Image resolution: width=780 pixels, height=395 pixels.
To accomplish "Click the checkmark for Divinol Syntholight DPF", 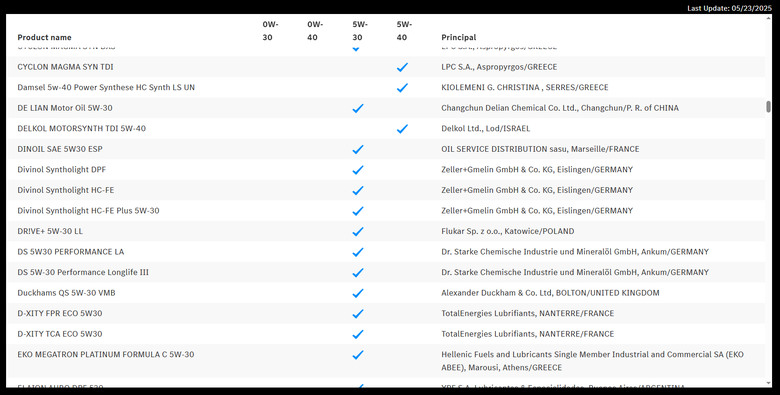I will (x=358, y=170).
